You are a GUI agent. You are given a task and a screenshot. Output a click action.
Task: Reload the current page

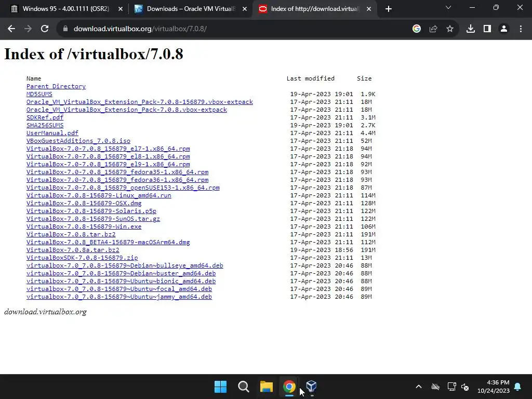[45, 29]
